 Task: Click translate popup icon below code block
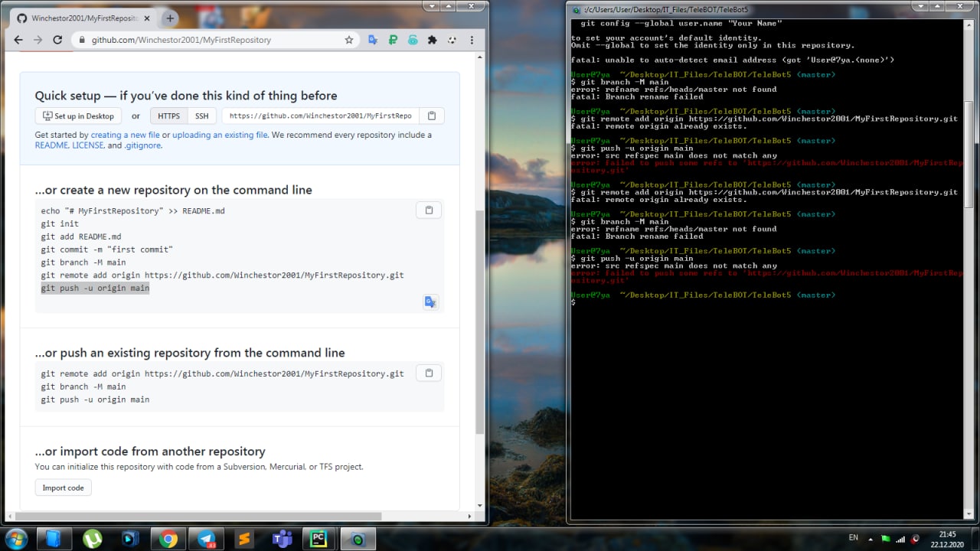(430, 302)
